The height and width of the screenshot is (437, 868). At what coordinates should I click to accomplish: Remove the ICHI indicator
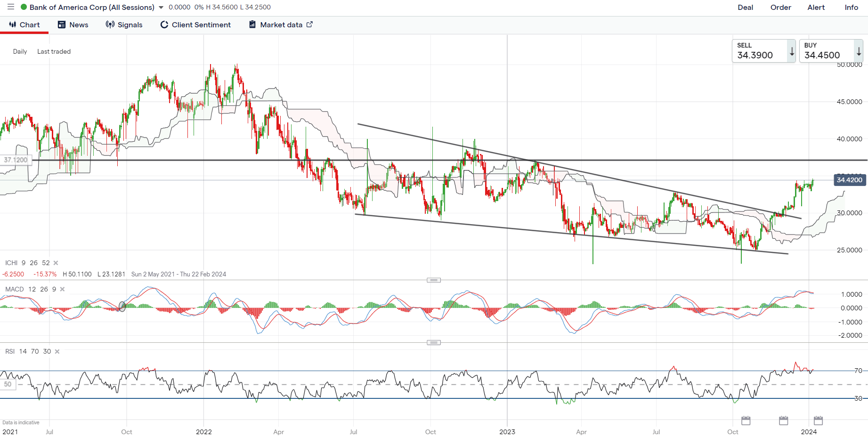pos(56,263)
